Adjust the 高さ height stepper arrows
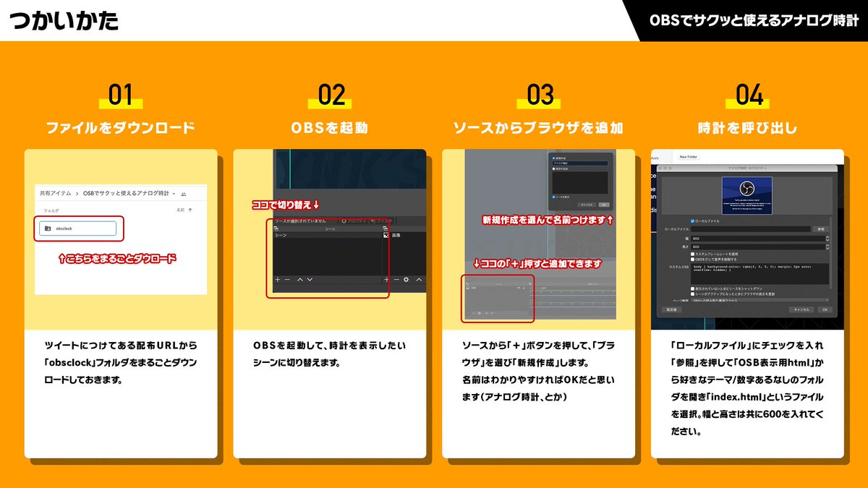This screenshot has width=868, height=488. pos(827,247)
